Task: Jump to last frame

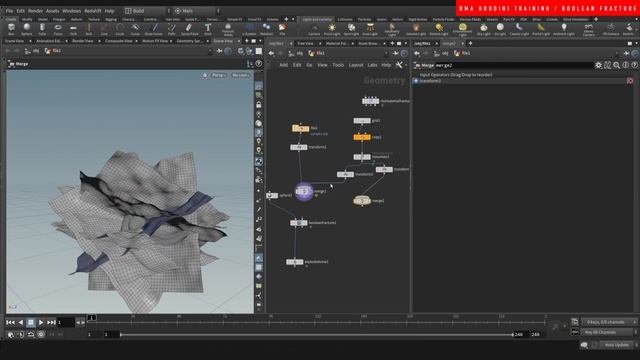Action: [51, 322]
